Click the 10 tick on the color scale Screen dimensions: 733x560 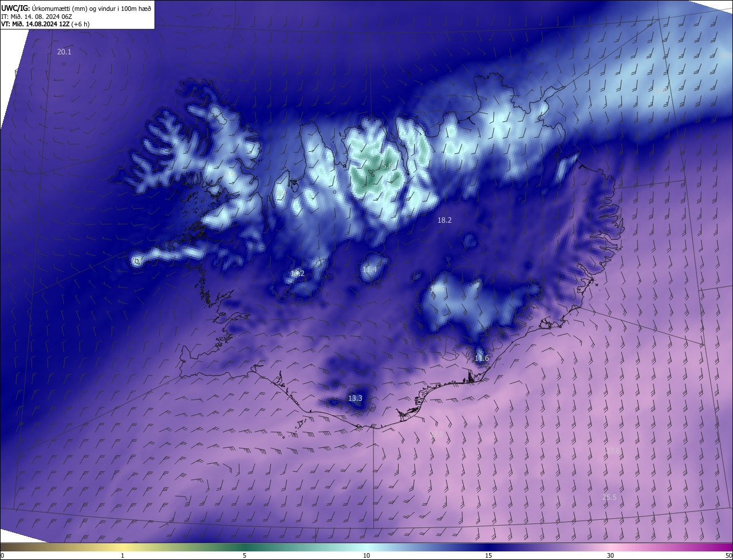point(366,555)
